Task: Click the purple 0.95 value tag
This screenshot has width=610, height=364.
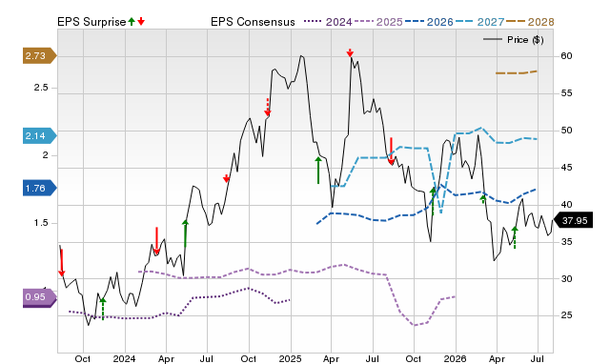Action: pos(39,297)
